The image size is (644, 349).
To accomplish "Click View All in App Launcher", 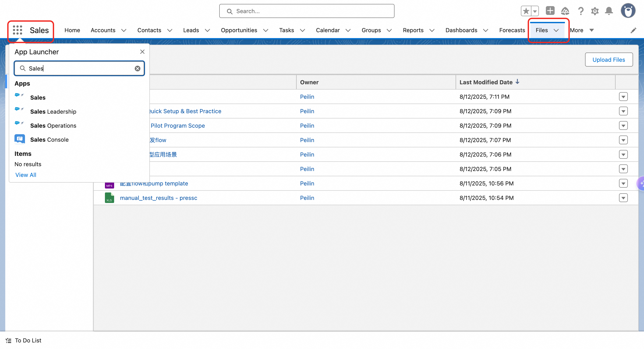I will [x=26, y=175].
